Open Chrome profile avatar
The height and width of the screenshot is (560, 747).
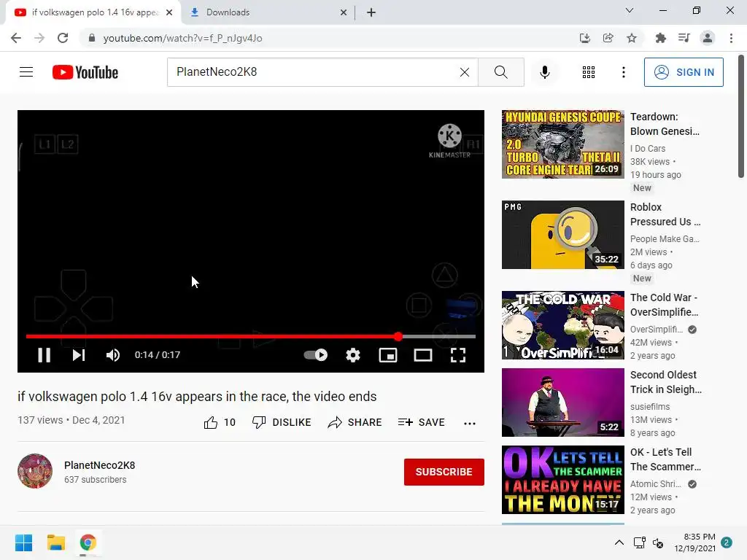tap(708, 38)
